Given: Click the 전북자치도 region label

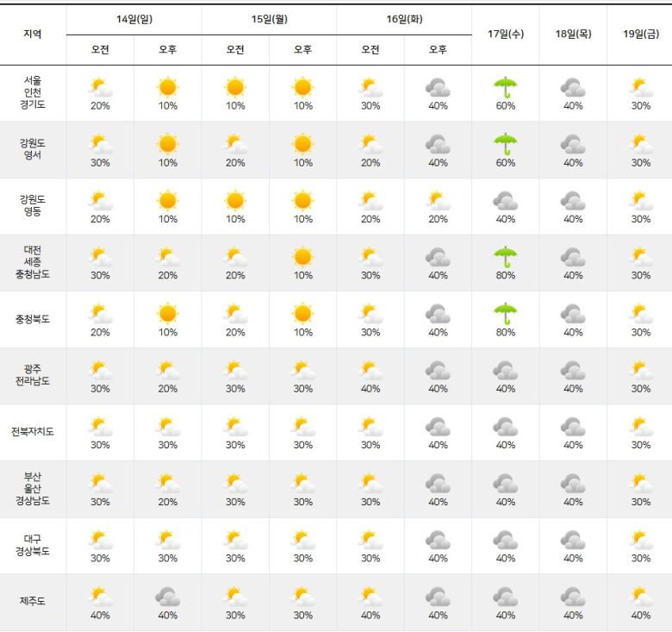Looking at the screenshot, I should (x=33, y=432).
